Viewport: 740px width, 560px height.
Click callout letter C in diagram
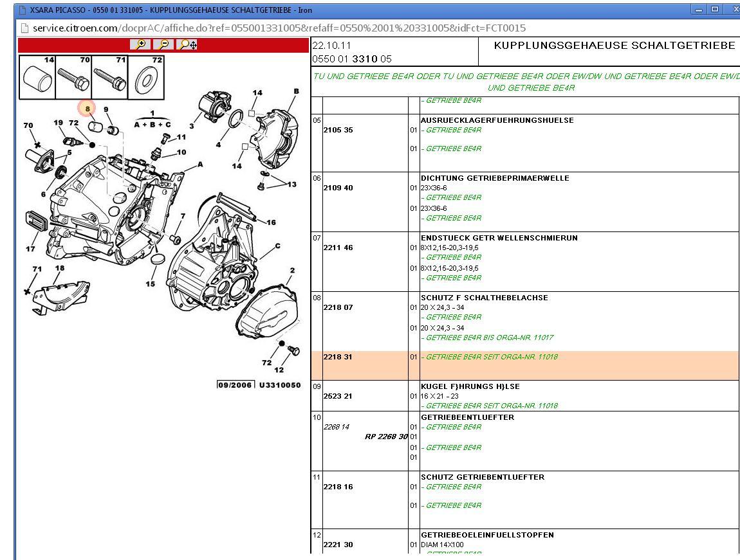point(277,246)
